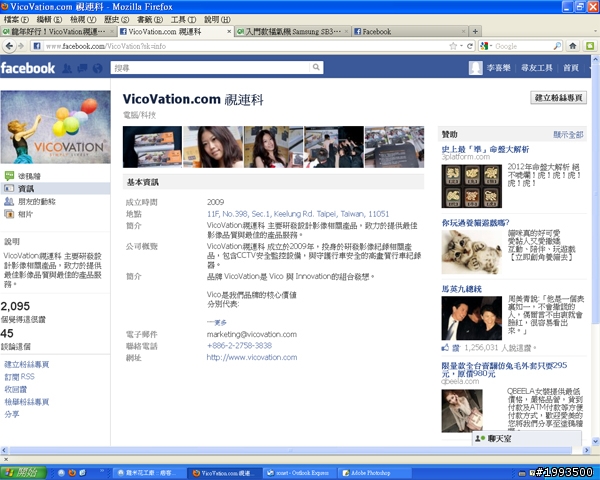600x480 pixels.
Task: Click the Keelung Rd. Taipei address link
Action: click(x=298, y=214)
